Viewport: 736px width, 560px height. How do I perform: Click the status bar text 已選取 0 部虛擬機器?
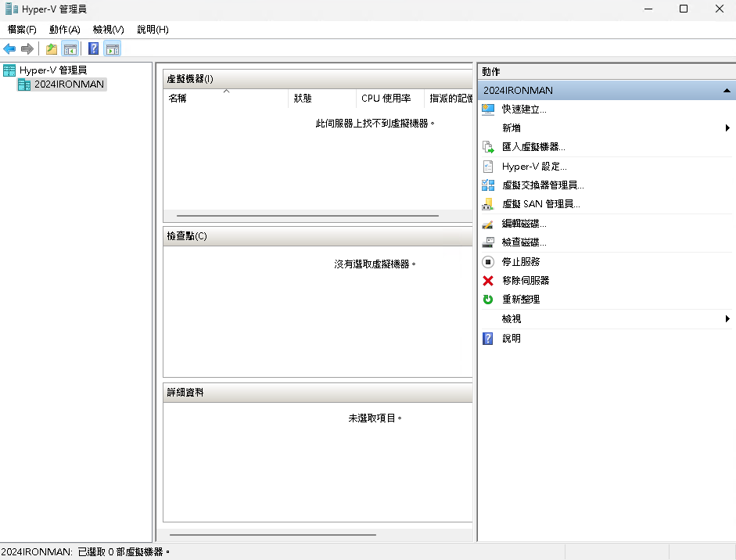coord(124,552)
